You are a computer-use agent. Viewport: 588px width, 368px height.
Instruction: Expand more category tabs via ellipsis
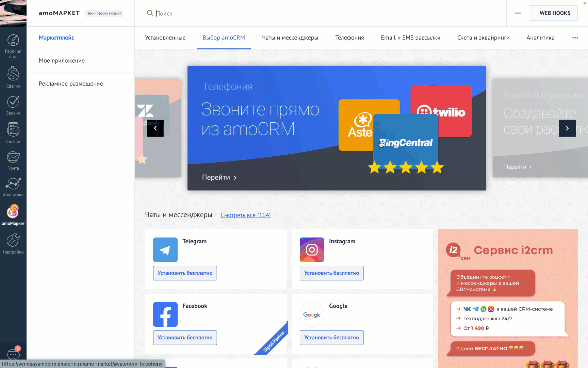[575, 38]
